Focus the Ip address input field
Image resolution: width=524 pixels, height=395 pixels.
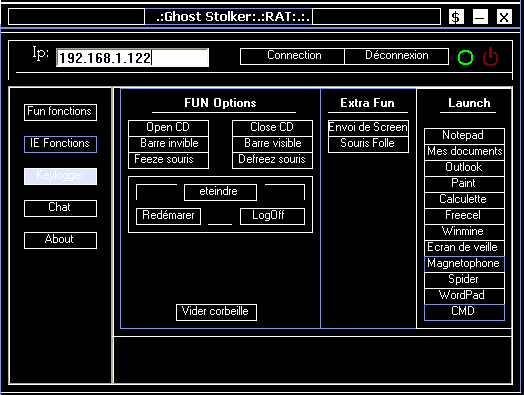(132, 57)
